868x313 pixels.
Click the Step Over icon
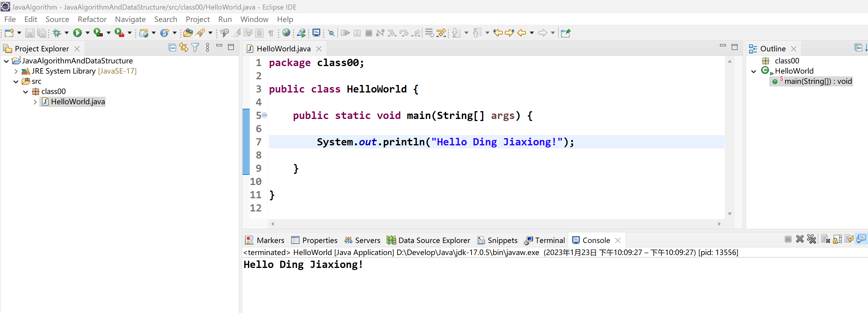point(404,33)
